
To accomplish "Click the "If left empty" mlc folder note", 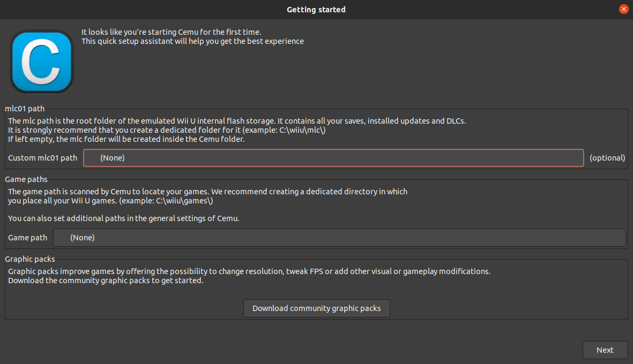I will [x=126, y=139].
